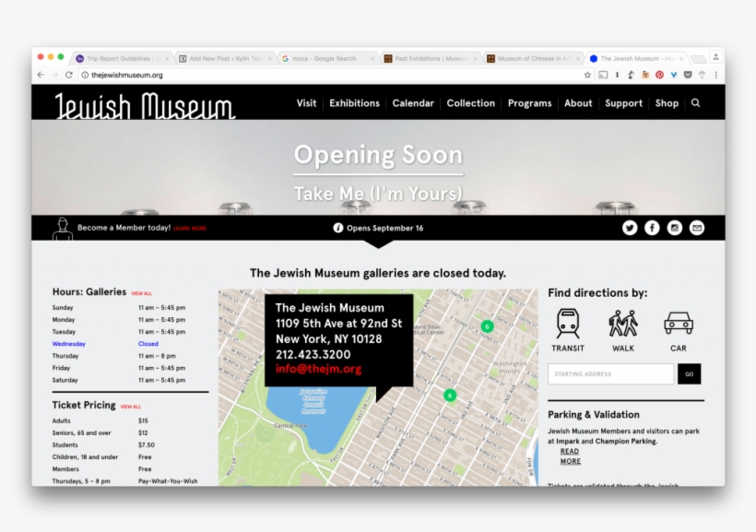Screen dimensions: 756x532
Task: Click the browser address bar URL
Action: [127, 75]
